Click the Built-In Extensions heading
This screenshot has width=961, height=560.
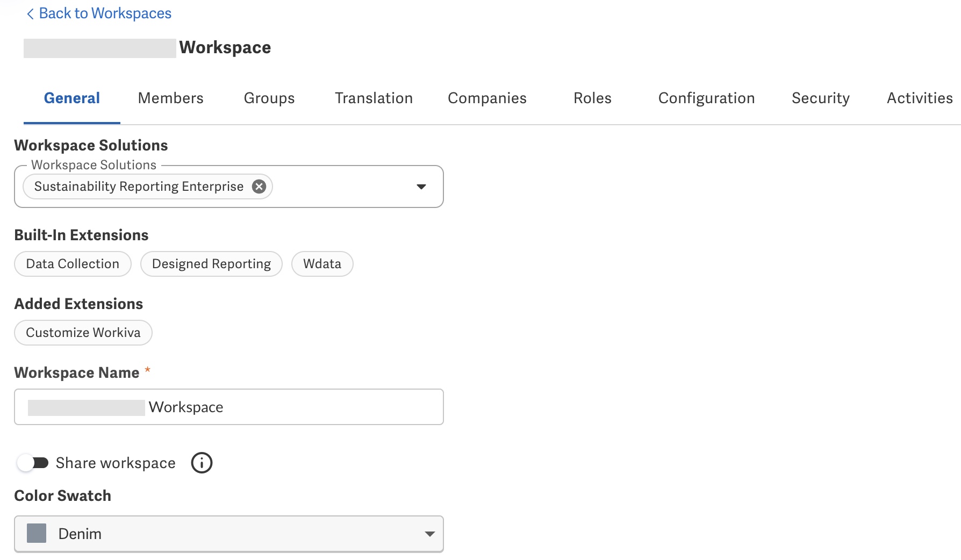(x=81, y=235)
